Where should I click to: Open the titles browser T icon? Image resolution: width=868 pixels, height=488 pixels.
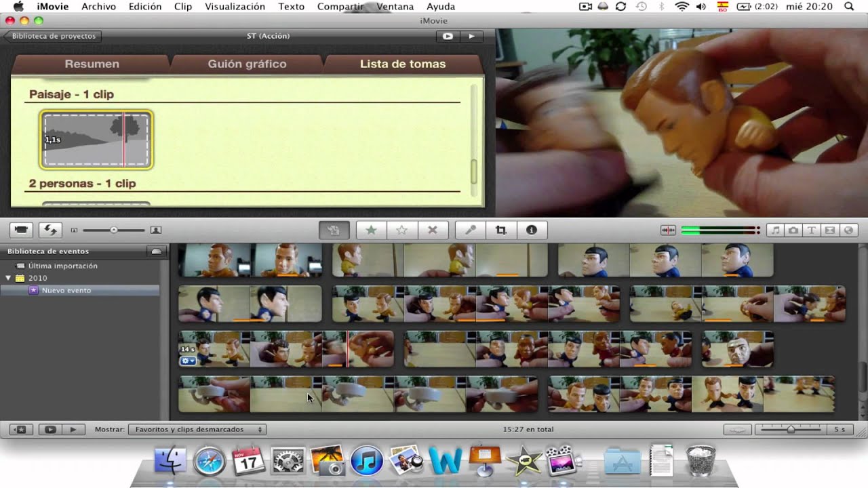812,230
